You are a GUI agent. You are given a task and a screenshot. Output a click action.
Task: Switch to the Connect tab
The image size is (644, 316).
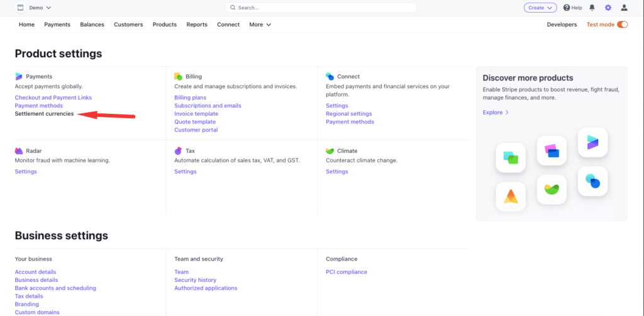point(228,25)
